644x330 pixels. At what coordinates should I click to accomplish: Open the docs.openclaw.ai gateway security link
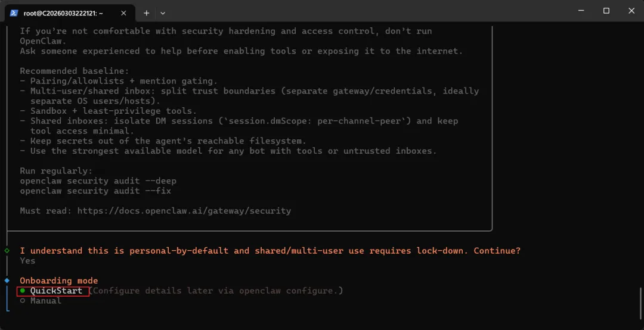coord(184,211)
